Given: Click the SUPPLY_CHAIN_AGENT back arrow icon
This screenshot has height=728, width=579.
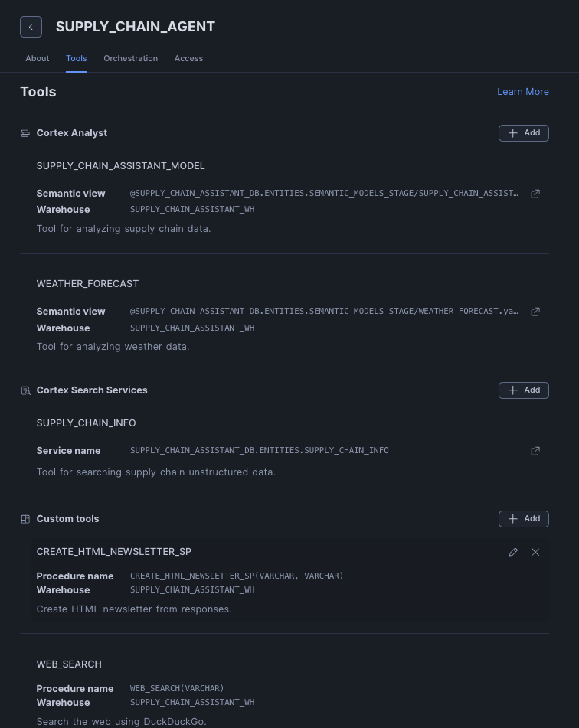Looking at the screenshot, I should [x=31, y=27].
